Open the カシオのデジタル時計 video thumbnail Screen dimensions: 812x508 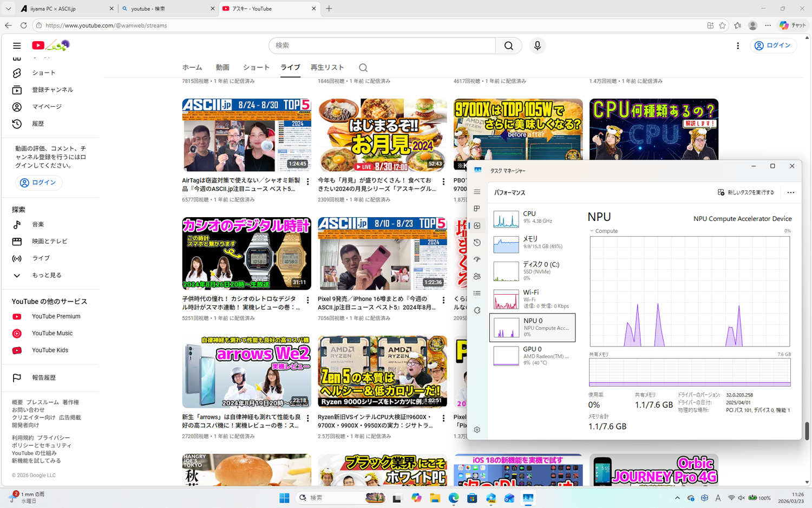click(x=246, y=253)
